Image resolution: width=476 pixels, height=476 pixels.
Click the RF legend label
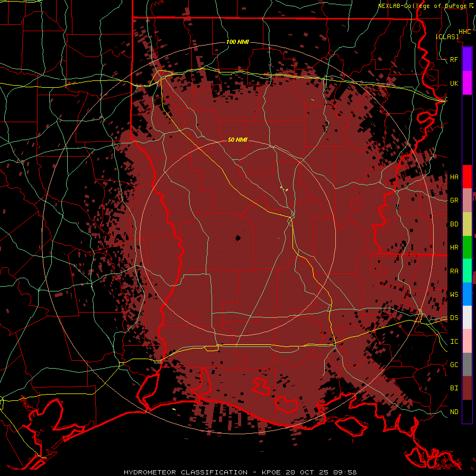[454, 59]
